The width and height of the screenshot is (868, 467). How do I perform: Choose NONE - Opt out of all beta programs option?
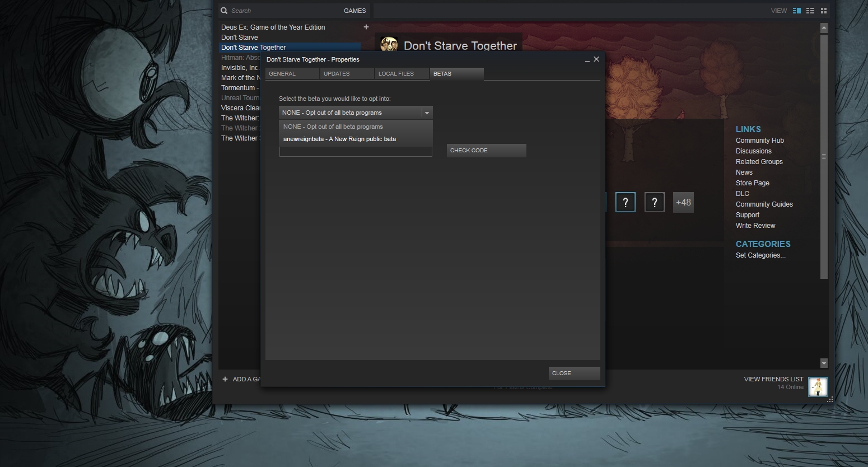pyautogui.click(x=356, y=127)
